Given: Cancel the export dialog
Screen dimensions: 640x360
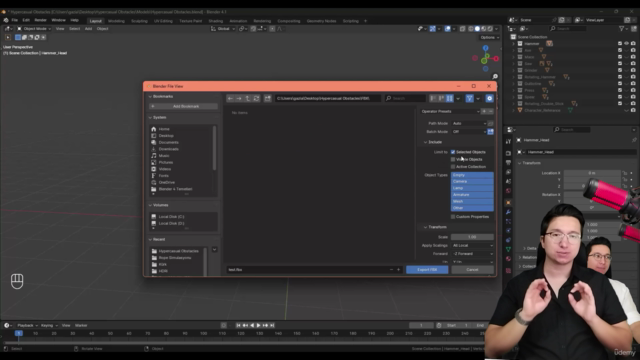Looking at the screenshot, I should tap(472, 269).
